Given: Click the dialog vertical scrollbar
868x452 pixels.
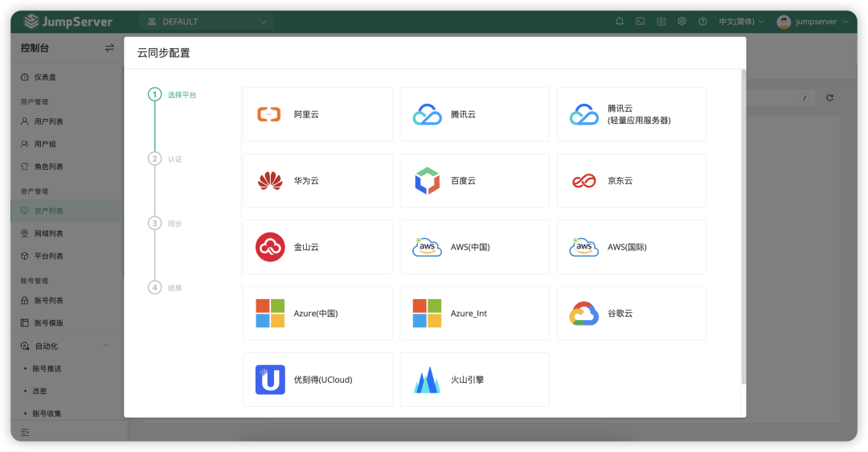Looking at the screenshot, I should [x=743, y=227].
